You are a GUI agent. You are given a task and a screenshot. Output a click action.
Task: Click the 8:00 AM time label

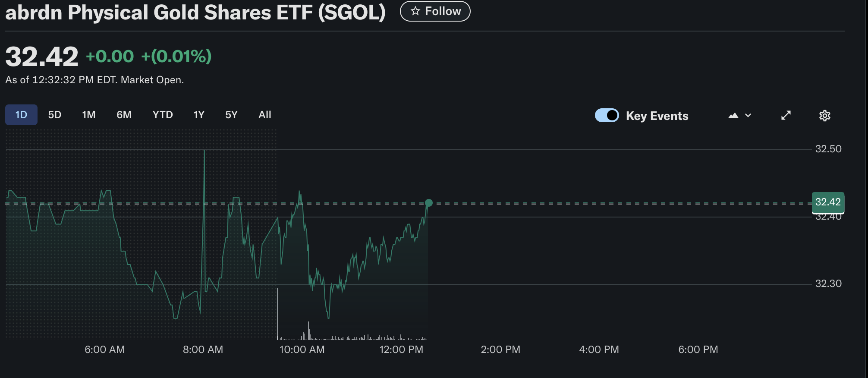203,350
